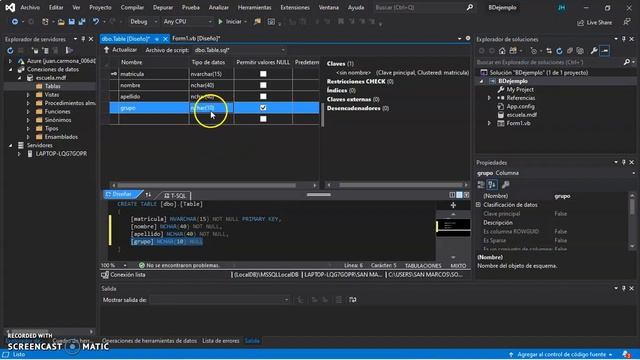This screenshot has height=360, width=640.
Task: Open the Any CPU platform dropdown
Action: [187, 22]
